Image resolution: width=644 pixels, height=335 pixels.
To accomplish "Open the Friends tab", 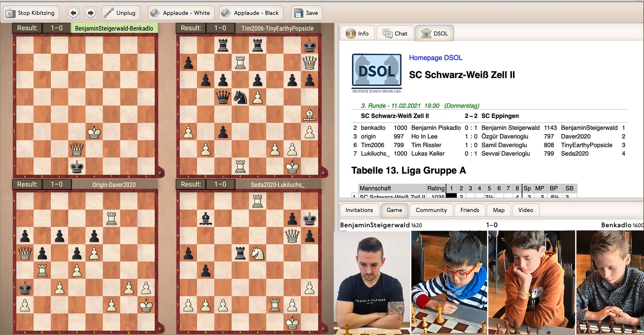I will 469,210.
